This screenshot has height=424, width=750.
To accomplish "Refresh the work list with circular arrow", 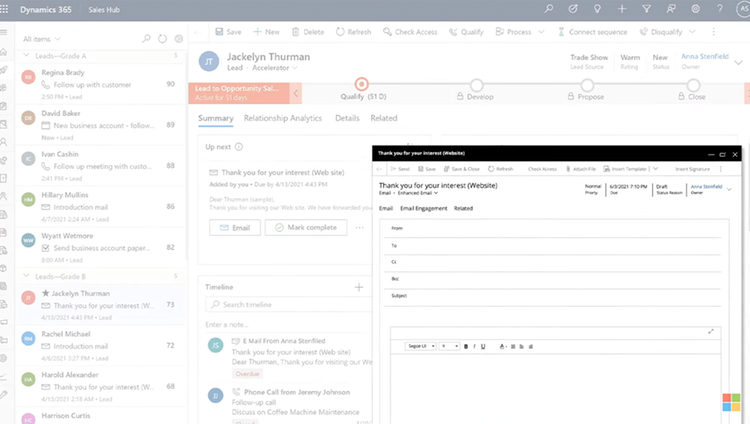I will 163,39.
